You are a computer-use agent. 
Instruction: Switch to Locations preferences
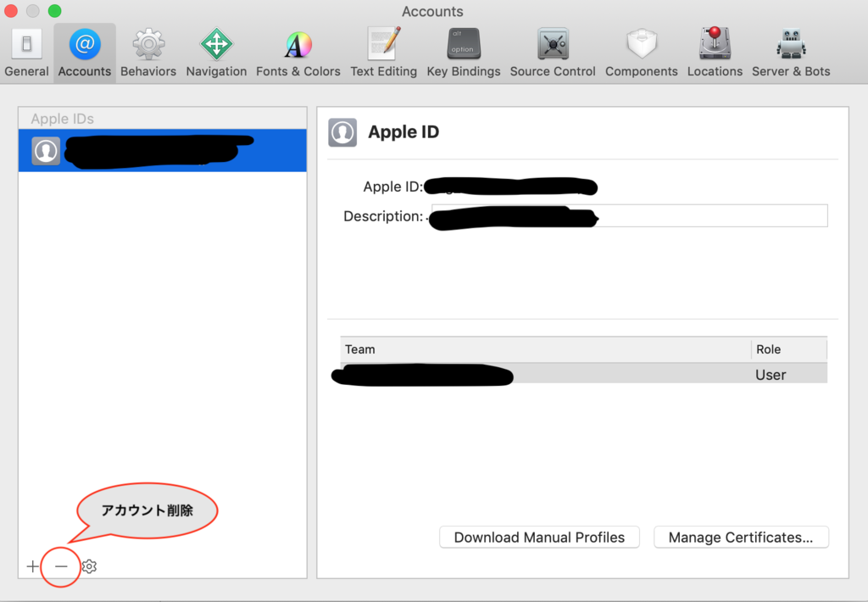click(x=715, y=53)
